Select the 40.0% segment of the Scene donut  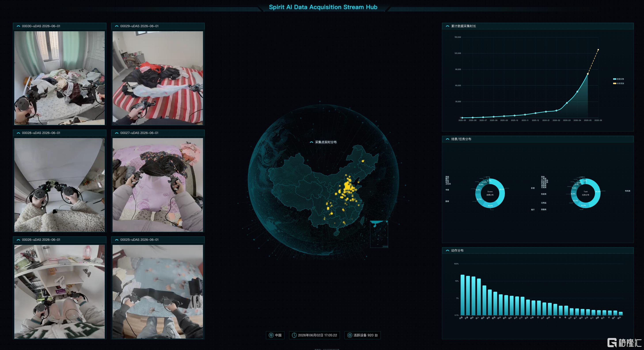pyautogui.click(x=502, y=190)
